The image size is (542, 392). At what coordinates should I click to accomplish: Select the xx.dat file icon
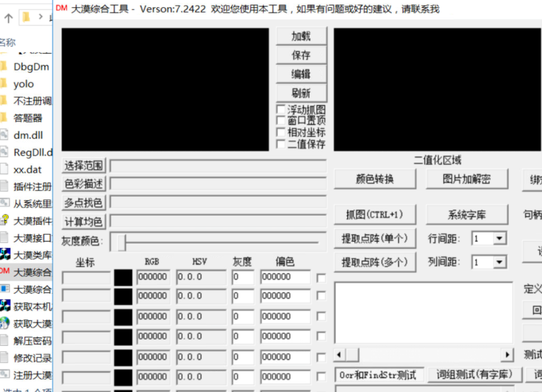tap(4, 169)
